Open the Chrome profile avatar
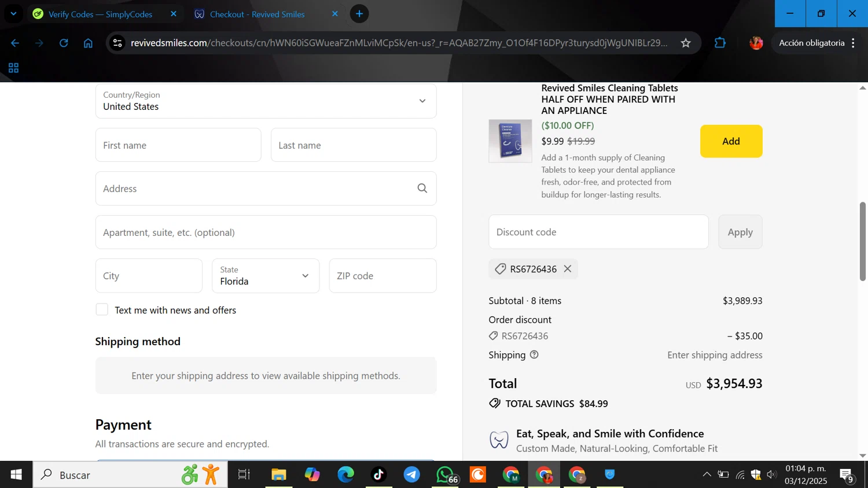This screenshot has height=488, width=868. (x=756, y=43)
